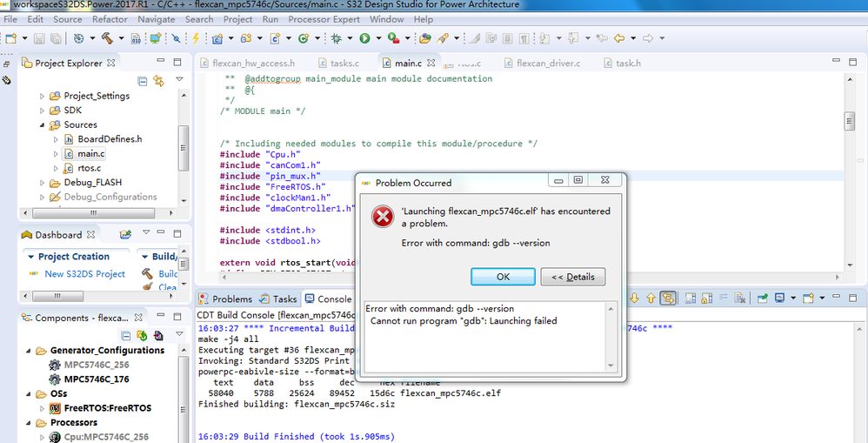Screen dimensions: 868x443
Task: Expand the FreeRTOS:FreeRTOS component
Action: point(42,408)
